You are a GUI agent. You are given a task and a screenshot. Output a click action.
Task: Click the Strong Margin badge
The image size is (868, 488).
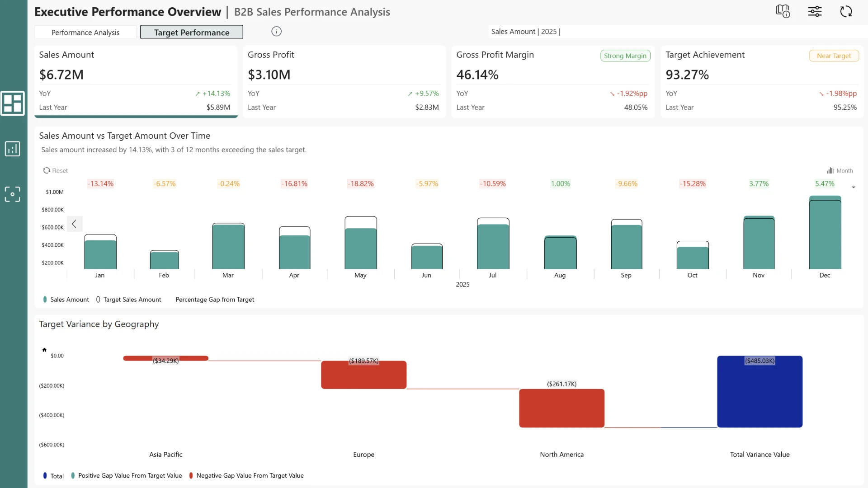[625, 56]
